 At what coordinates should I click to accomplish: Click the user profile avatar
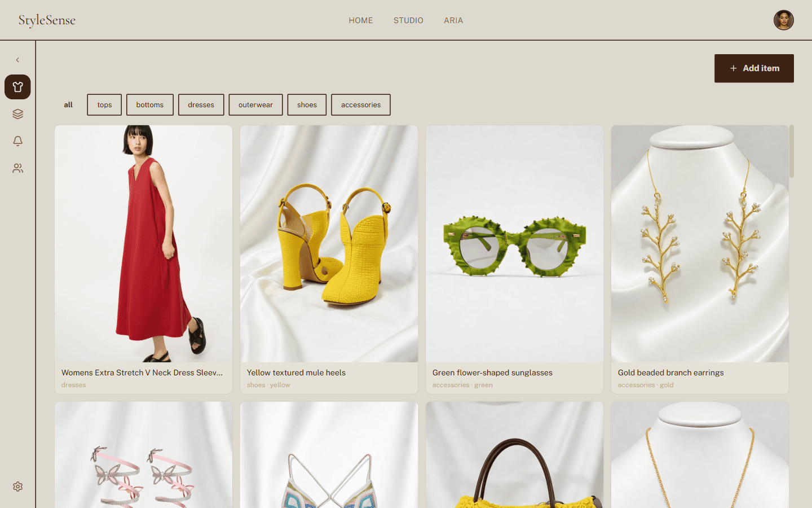783,20
